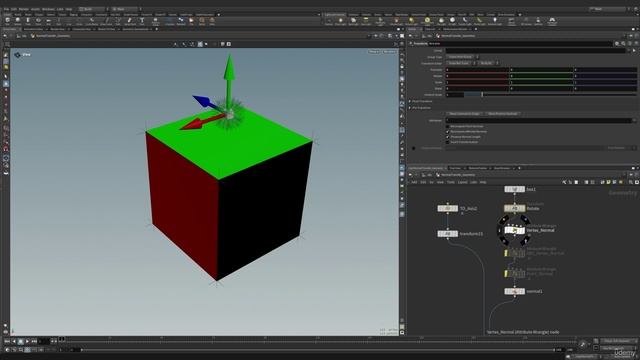Screen dimensions: 640x360
Task: Switch to the Material Palette tab
Action: pos(478,168)
